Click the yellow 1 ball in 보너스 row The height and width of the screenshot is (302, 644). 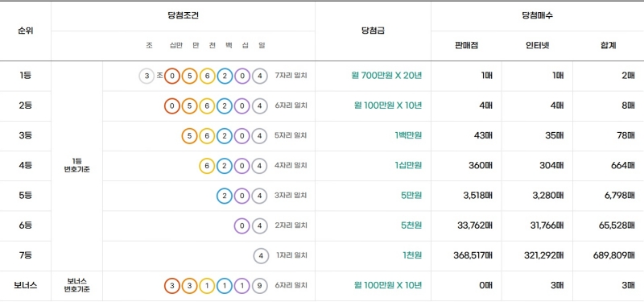click(x=207, y=286)
